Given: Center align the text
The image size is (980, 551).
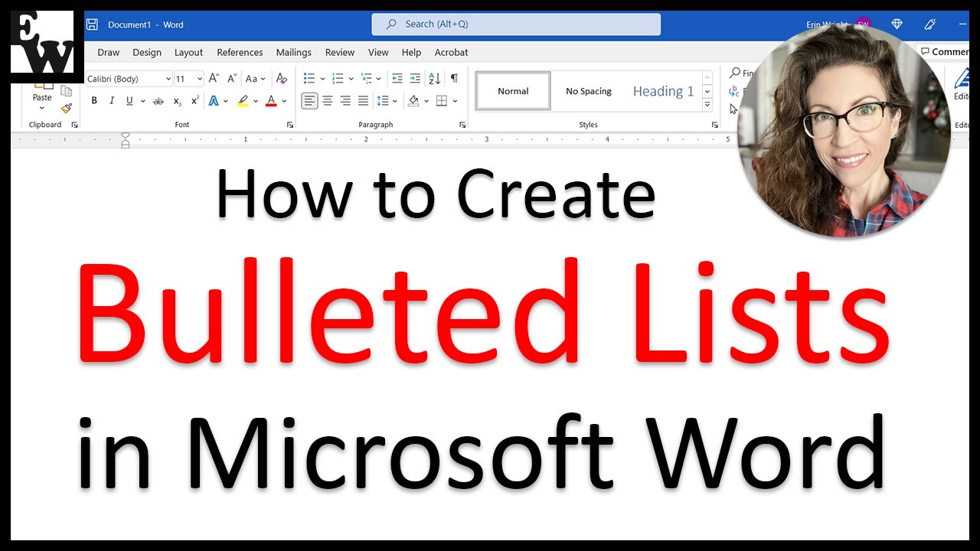Looking at the screenshot, I should tap(328, 101).
